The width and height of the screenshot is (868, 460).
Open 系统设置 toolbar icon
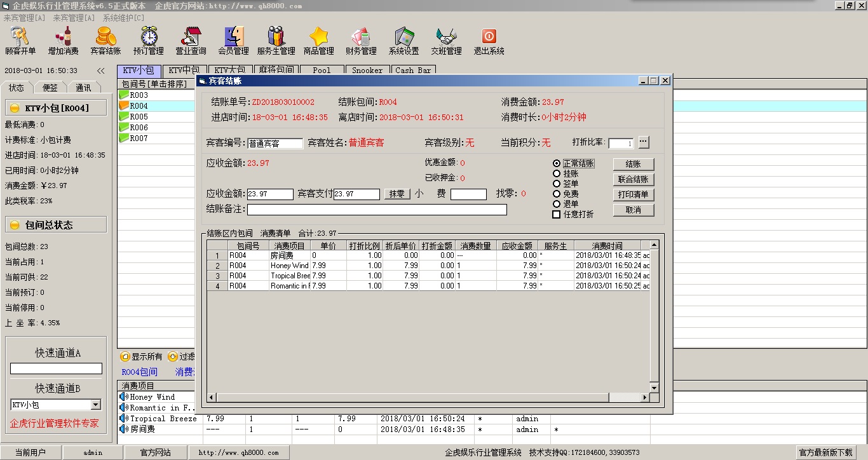click(403, 41)
